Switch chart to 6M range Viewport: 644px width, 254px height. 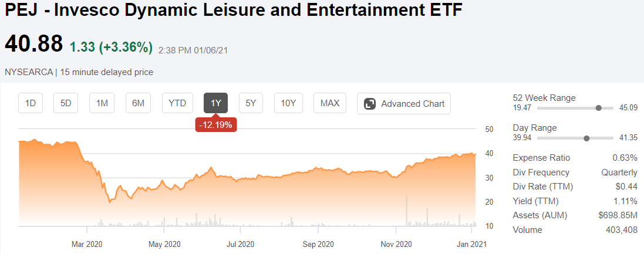[x=138, y=103]
